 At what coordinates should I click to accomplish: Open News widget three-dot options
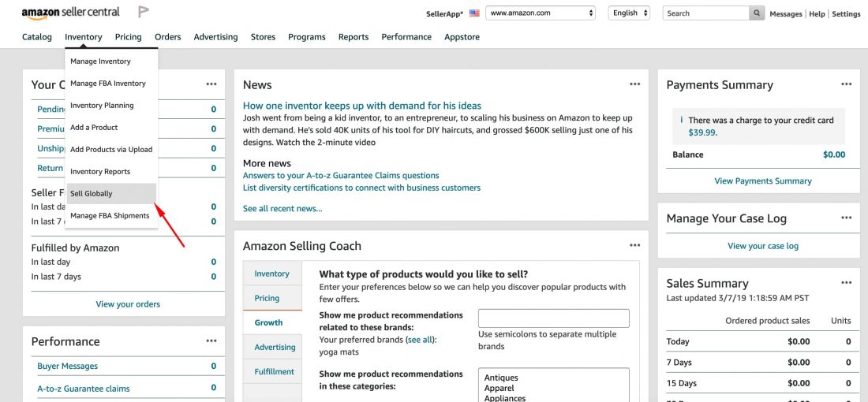(x=634, y=84)
